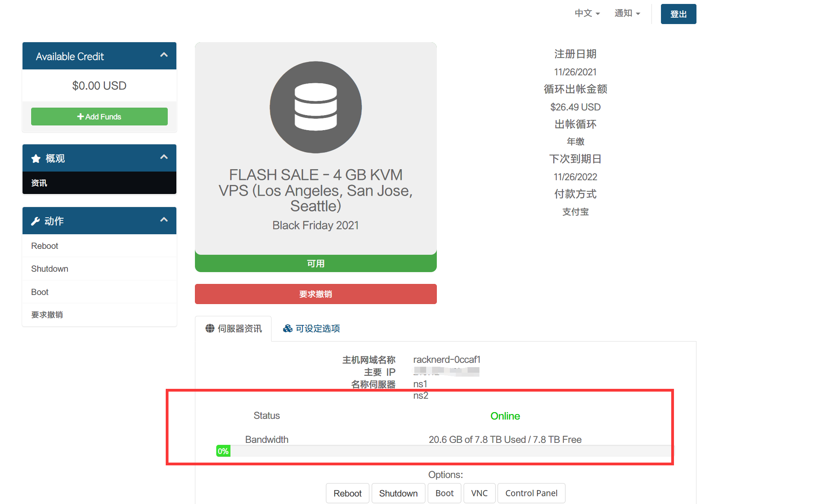Click the cubes icon on 可设定选项 tab
This screenshot has width=818, height=504.
pos(288,329)
